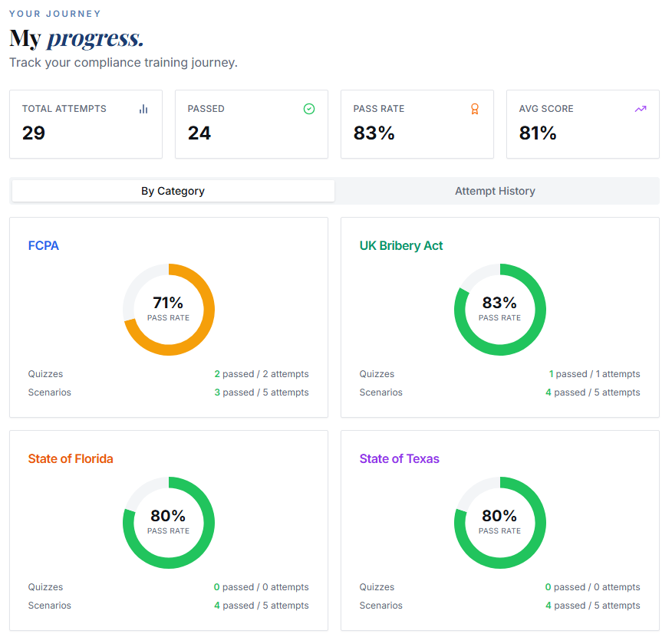
Task: Open the Attempt History tab
Action: [x=495, y=191]
